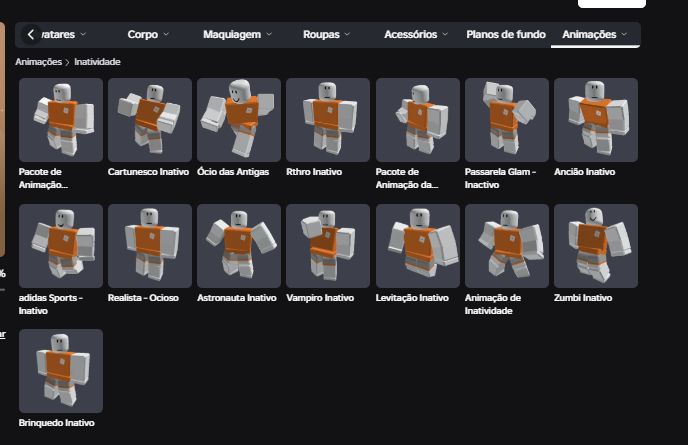The height and width of the screenshot is (445, 688).
Task: Go to Animações in the breadcrumb
Action: click(39, 62)
